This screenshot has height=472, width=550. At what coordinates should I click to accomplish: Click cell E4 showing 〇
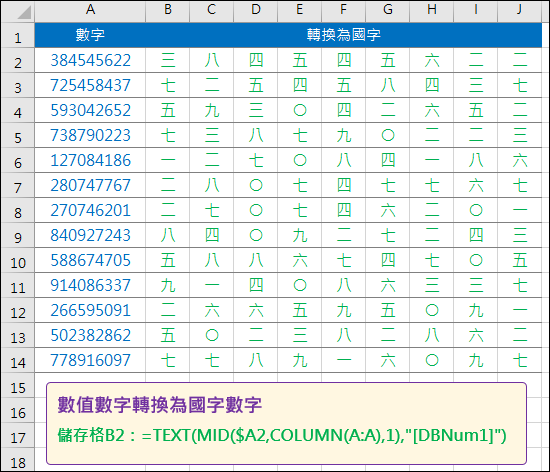coord(300,110)
